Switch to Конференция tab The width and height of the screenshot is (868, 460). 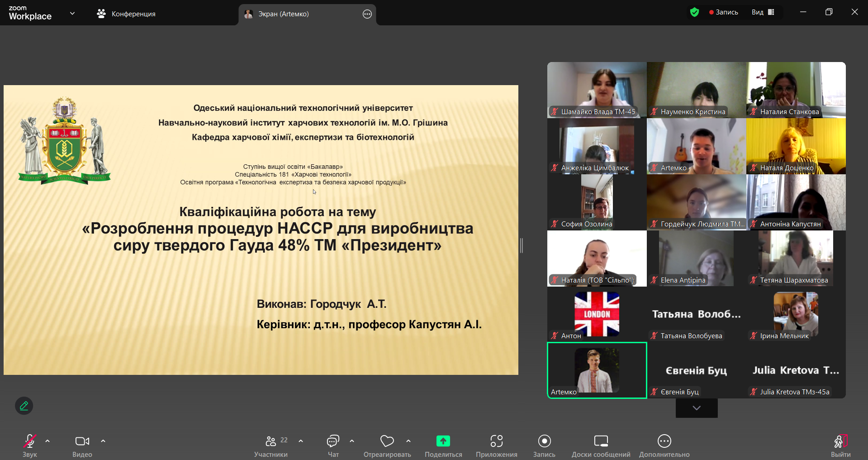[126, 14]
